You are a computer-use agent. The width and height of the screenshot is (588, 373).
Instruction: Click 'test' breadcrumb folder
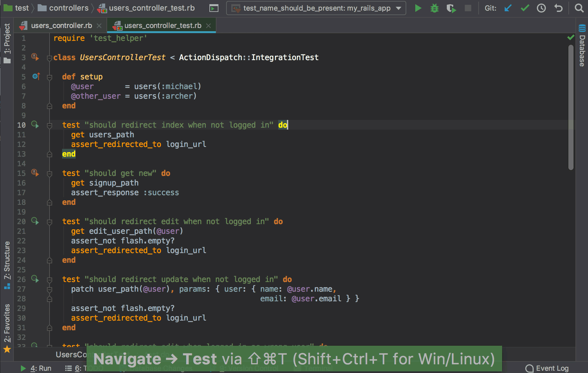(16, 8)
